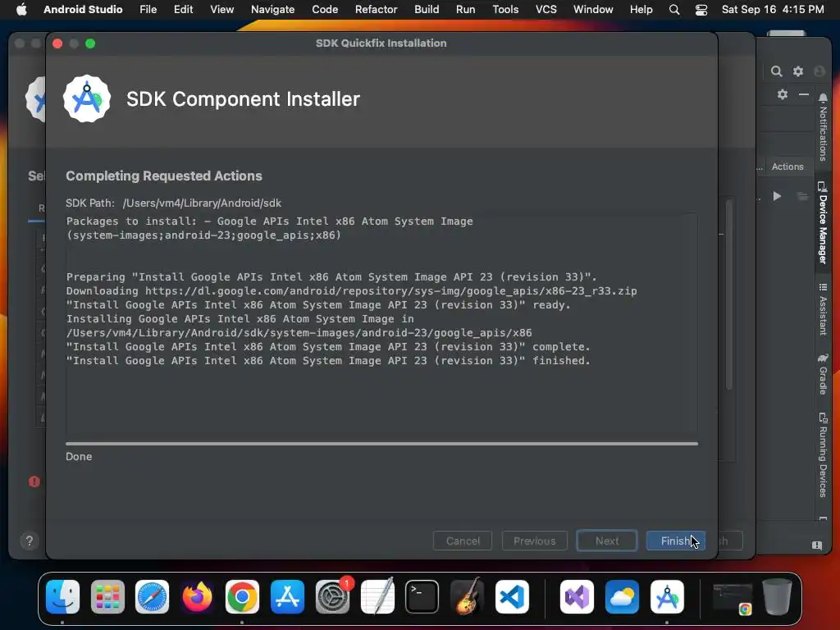840x630 pixels.
Task: Click the download URL line in the log
Action: tap(351, 291)
